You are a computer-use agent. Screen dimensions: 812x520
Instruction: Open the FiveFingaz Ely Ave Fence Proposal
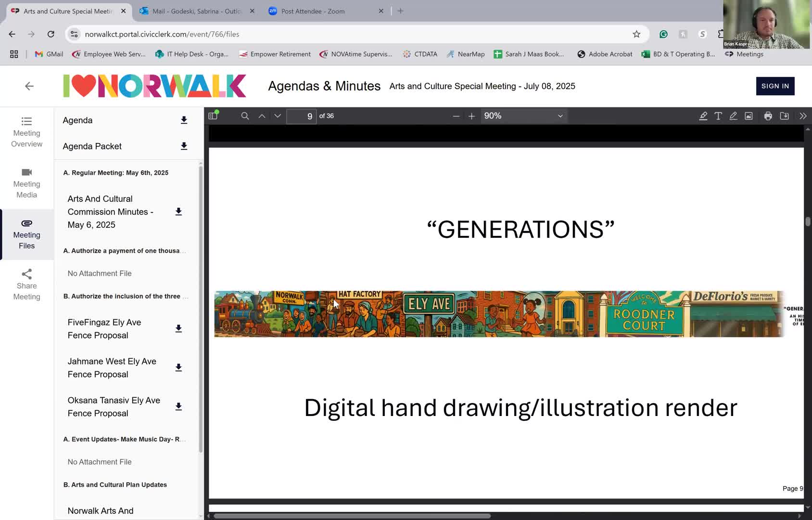[x=104, y=329]
